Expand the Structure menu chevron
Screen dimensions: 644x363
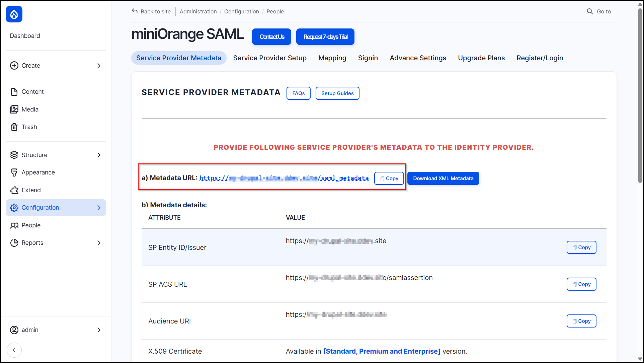tap(99, 155)
